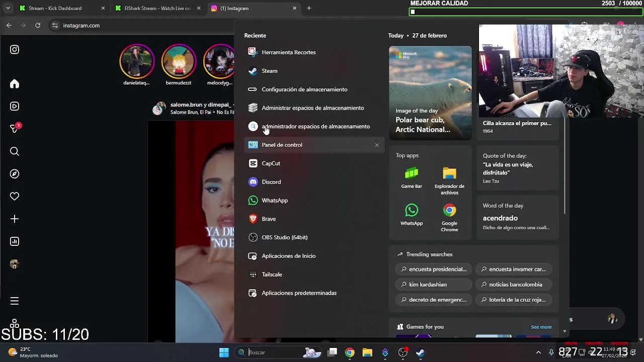Viewport: 644px width, 362px height.
Task: Search trending encuesta invamer
Action: [514, 269]
